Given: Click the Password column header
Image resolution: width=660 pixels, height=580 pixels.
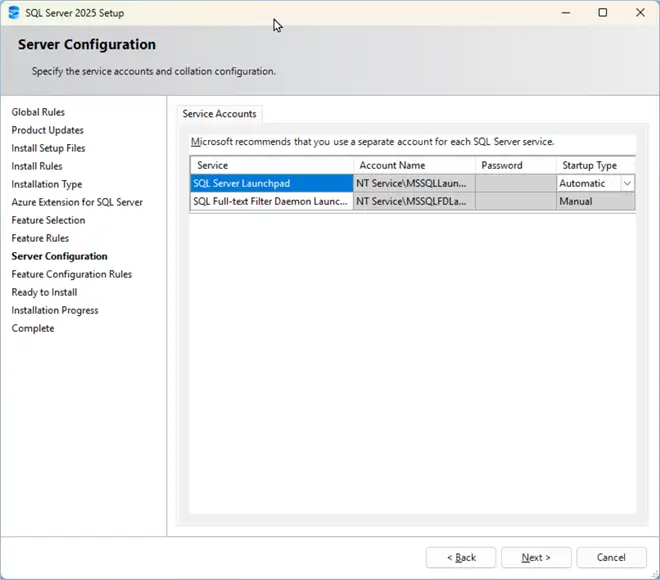Looking at the screenshot, I should (516, 165).
